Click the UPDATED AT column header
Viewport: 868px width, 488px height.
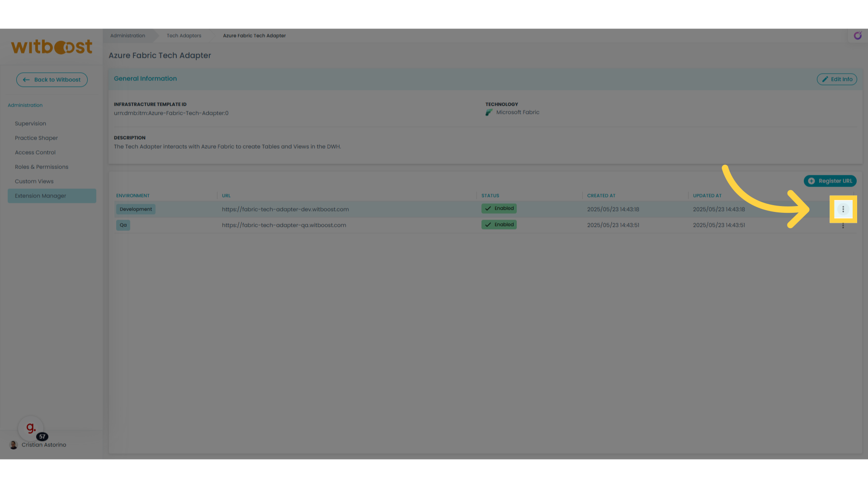coord(707,196)
